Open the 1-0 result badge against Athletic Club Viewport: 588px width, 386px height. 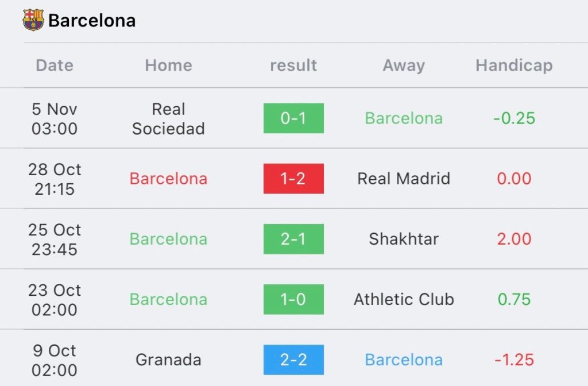tap(293, 299)
